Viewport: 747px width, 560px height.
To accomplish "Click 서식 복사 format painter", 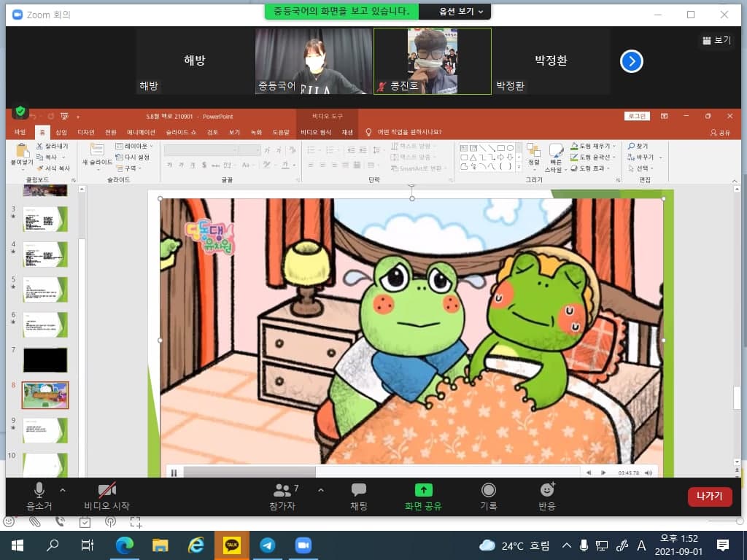I will coord(53,168).
